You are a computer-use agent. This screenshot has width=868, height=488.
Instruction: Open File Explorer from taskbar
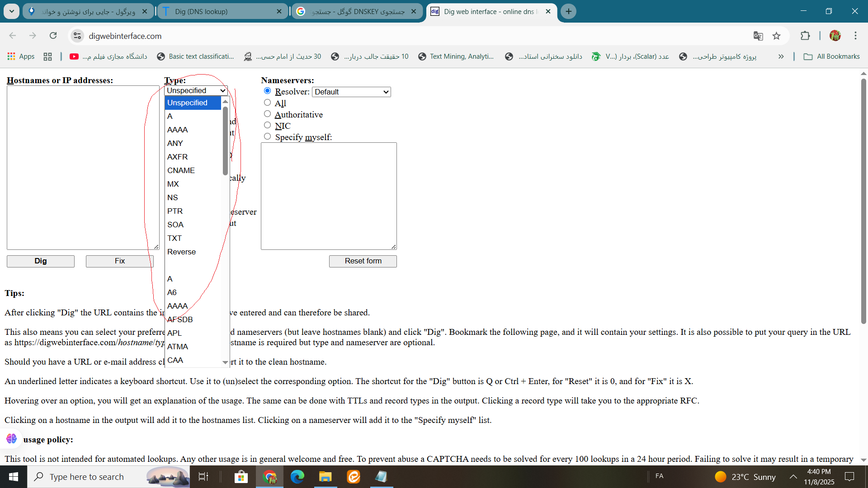click(x=325, y=477)
